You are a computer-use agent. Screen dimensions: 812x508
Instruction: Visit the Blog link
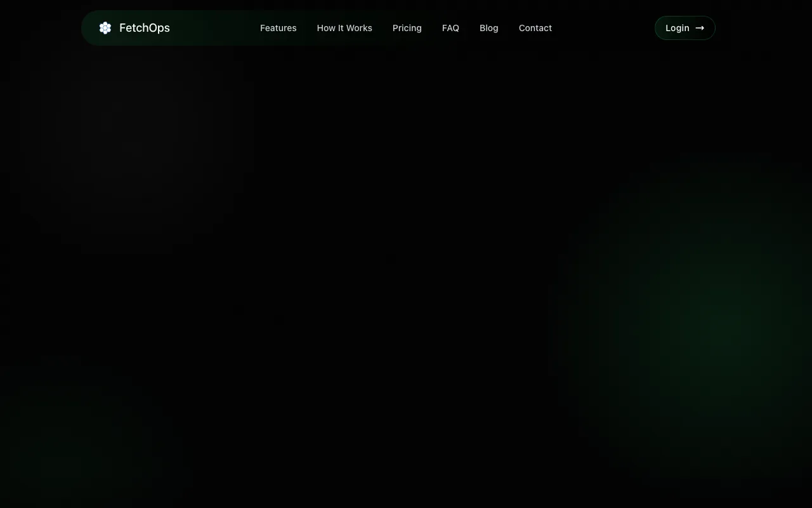[x=489, y=28]
